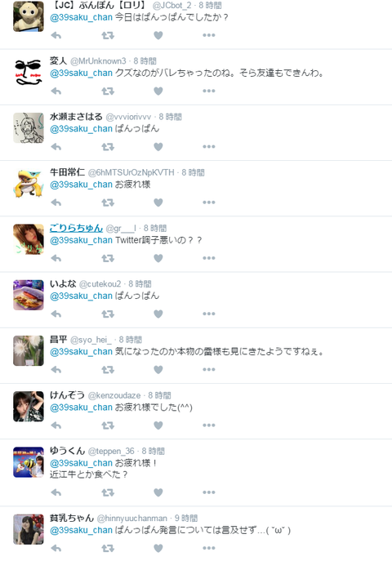The width and height of the screenshot is (392, 561).
Task: Open the 8 時間 timestamp of 昌平's tweet
Action: point(131,340)
